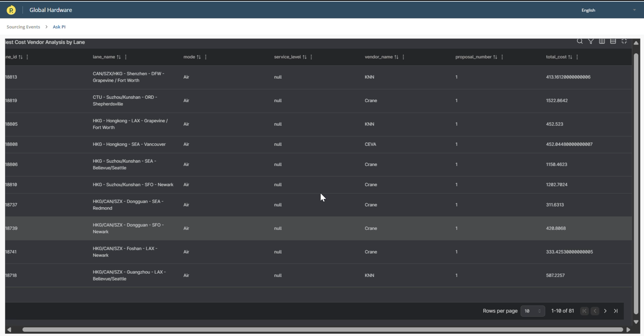Open the table search icon

coord(580,41)
